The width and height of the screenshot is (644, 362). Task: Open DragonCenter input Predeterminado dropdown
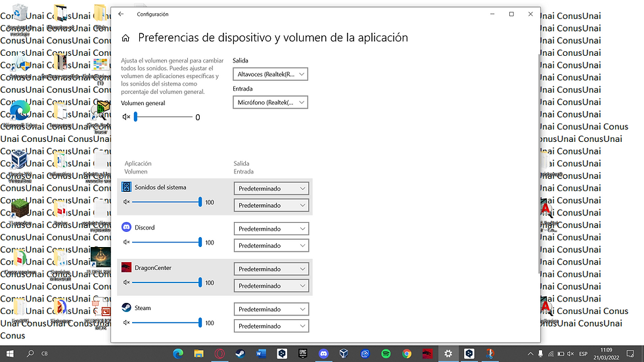(x=271, y=286)
